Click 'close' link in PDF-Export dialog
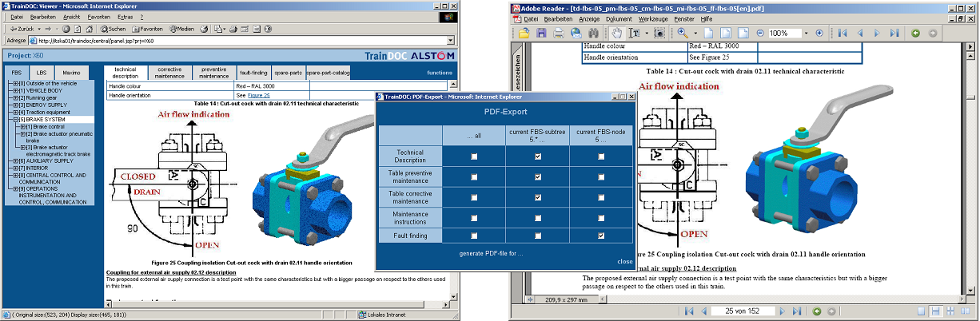The width and height of the screenshot is (980, 321). click(x=624, y=261)
